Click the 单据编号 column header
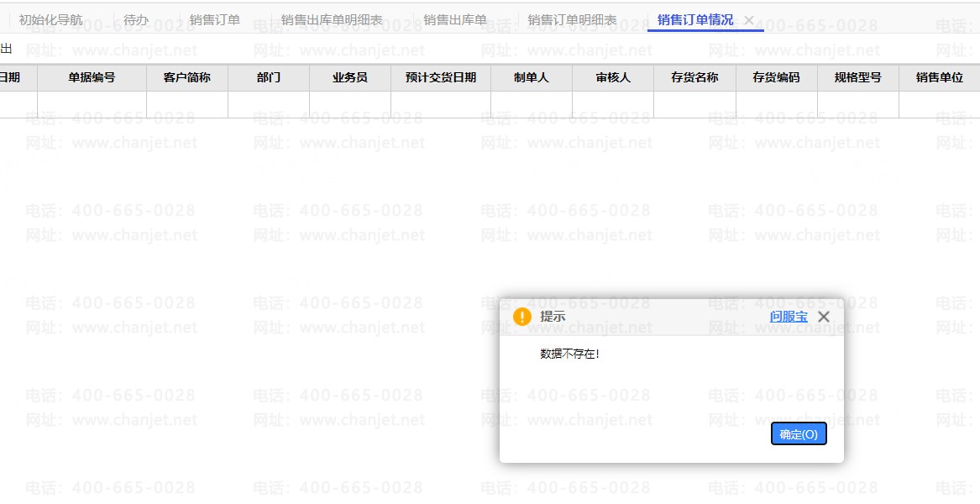Screen dimensions: 980x504 [92, 77]
